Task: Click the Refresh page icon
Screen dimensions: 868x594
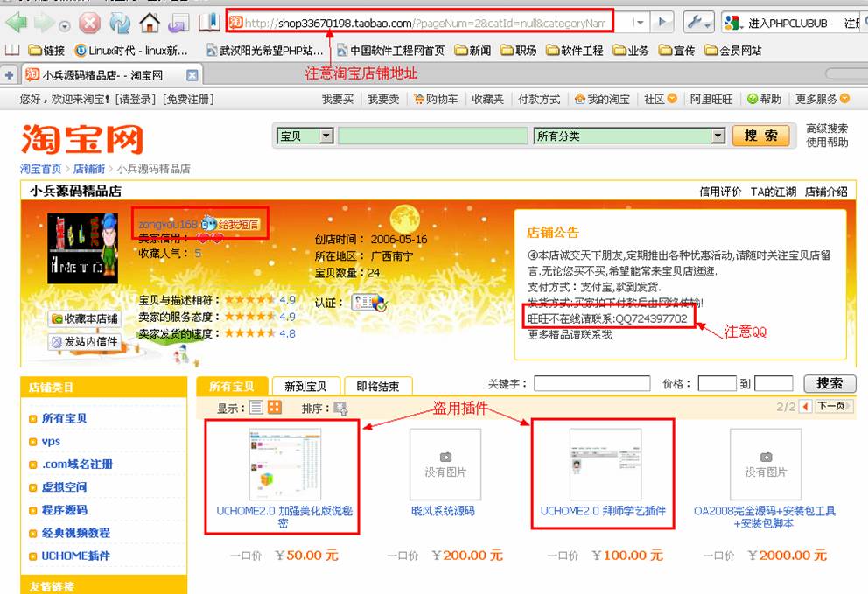Action: pos(120,24)
